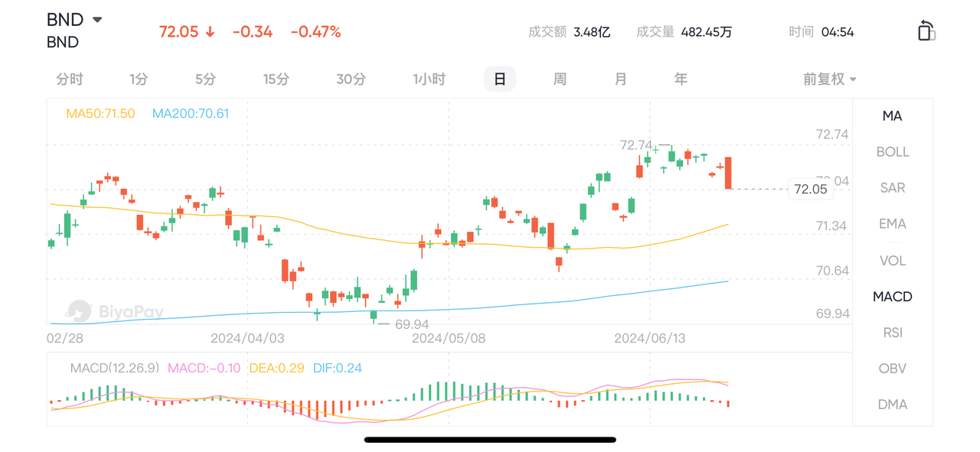Viewport: 980px width, 452px height.
Task: Enable the BOLL indicator
Action: point(893,151)
